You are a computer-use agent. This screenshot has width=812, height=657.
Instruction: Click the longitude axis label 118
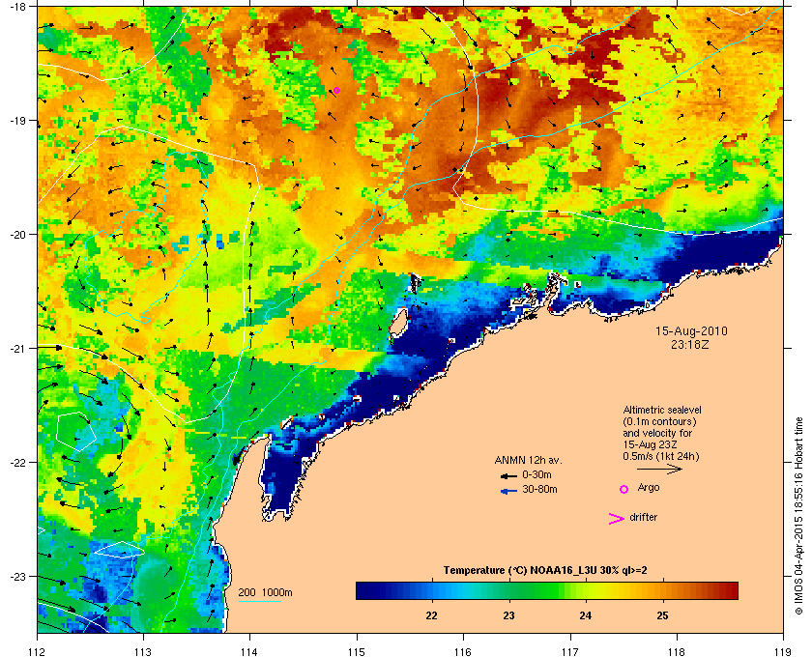pyautogui.click(x=677, y=652)
